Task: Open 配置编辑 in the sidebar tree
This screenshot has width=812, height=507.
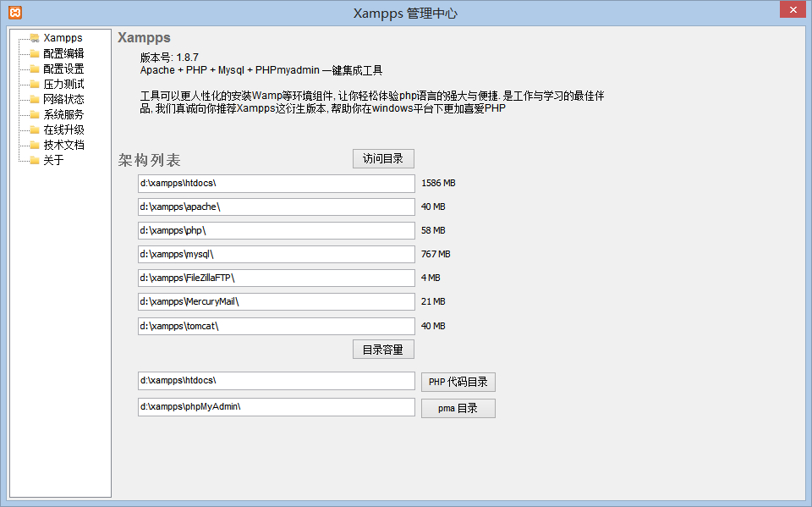Action: [x=63, y=53]
